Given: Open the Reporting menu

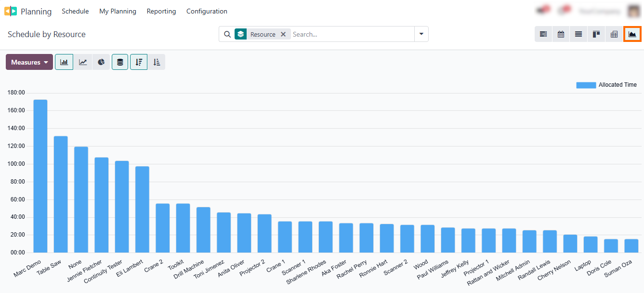Looking at the screenshot, I should point(161,11).
